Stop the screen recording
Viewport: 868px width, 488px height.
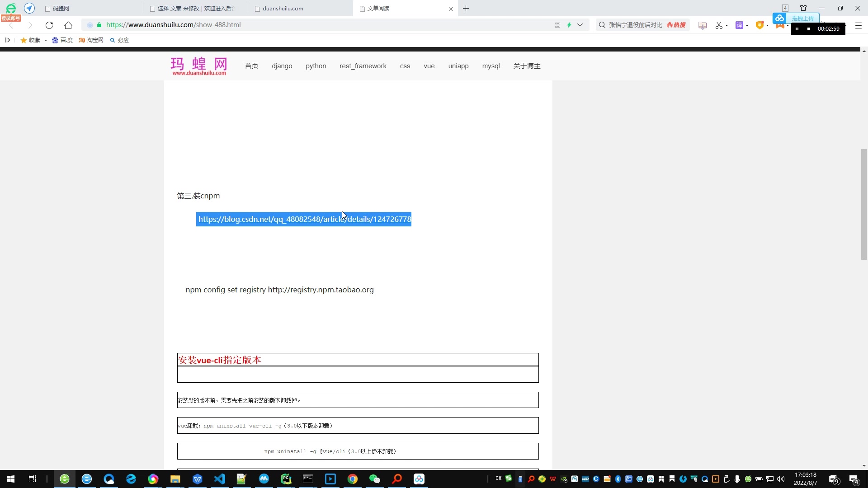(809, 29)
